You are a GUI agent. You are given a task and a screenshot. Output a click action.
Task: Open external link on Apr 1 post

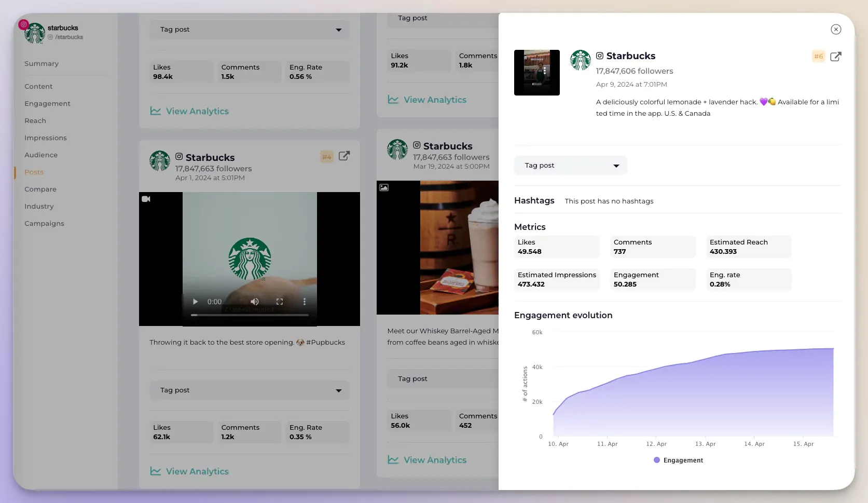point(344,156)
